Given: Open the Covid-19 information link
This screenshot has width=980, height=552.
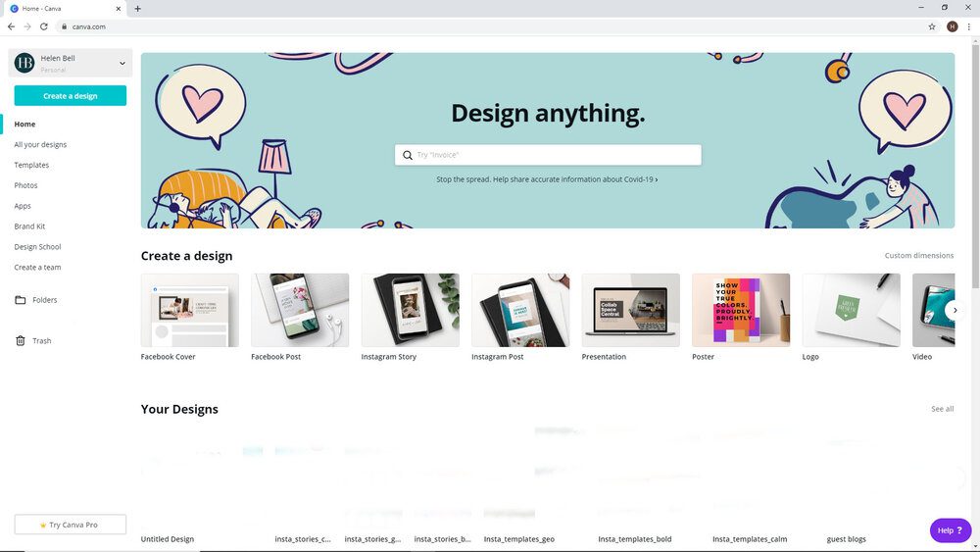Looking at the screenshot, I should (547, 179).
